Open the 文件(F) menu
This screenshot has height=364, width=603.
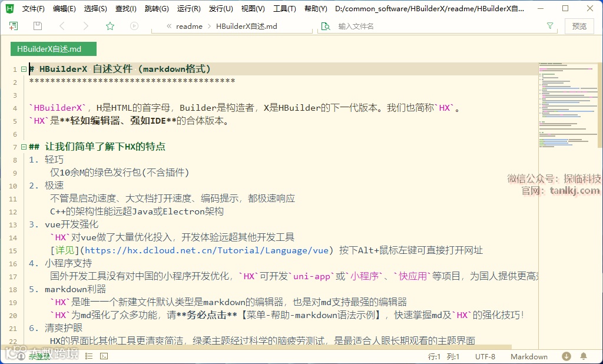click(33, 8)
